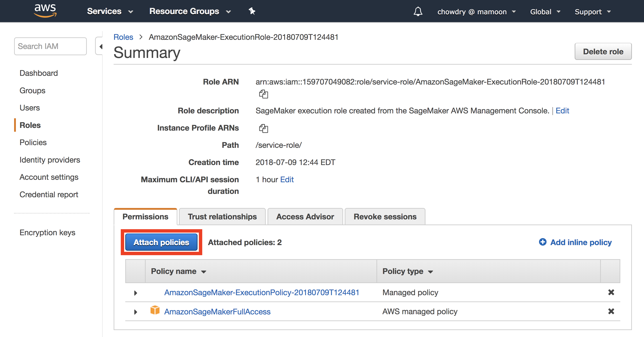Open the Resource Groups dropdown
The width and height of the screenshot is (644, 337).
pos(190,11)
